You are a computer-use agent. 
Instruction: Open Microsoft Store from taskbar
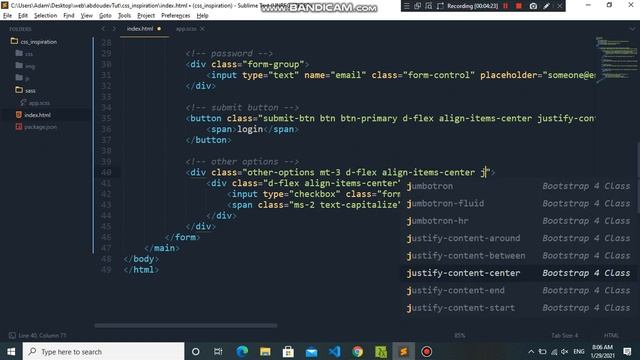click(x=288, y=351)
